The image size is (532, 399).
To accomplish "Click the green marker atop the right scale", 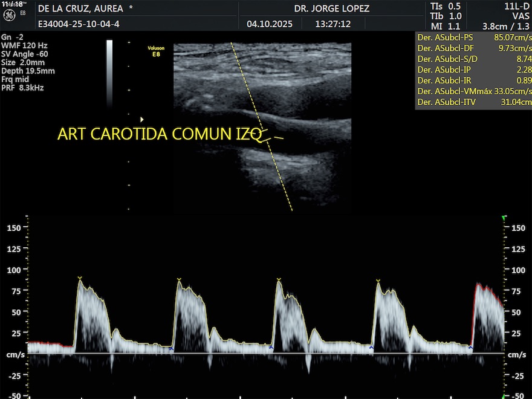I will click(504, 218).
